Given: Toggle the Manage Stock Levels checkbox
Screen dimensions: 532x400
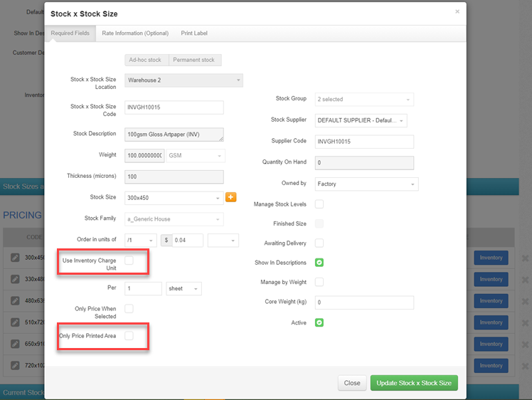Looking at the screenshot, I should [x=319, y=204].
